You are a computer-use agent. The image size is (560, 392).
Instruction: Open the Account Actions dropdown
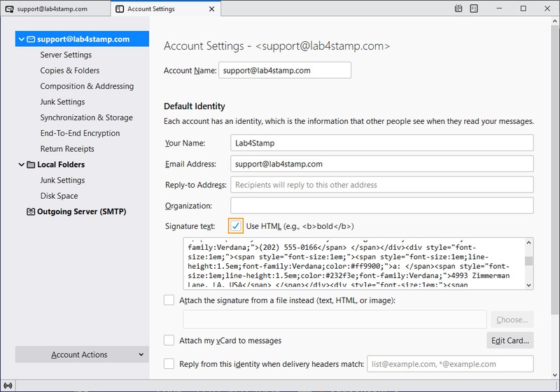(82, 354)
